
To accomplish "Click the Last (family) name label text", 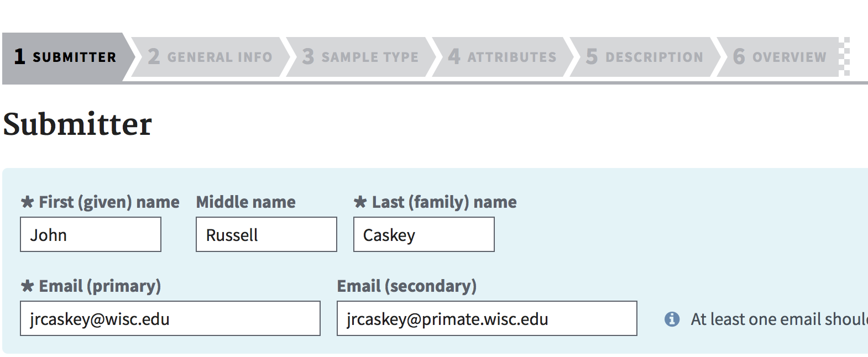I will pyautogui.click(x=444, y=202).
